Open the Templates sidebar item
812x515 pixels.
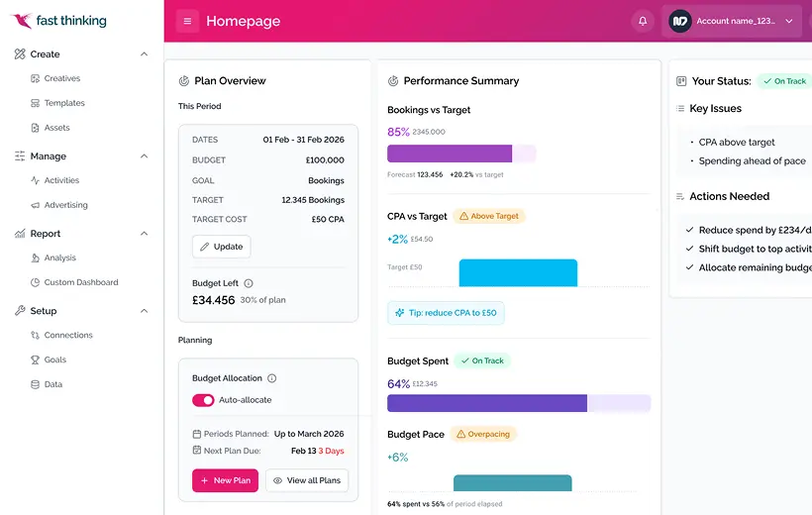(x=64, y=103)
